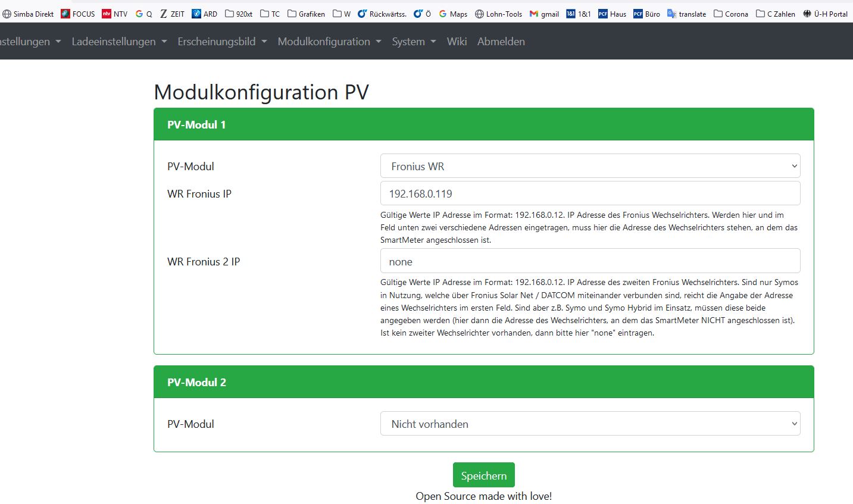Open the ARD bookmark
Image resolution: width=853 pixels, height=504 pixels.
pyautogui.click(x=205, y=14)
